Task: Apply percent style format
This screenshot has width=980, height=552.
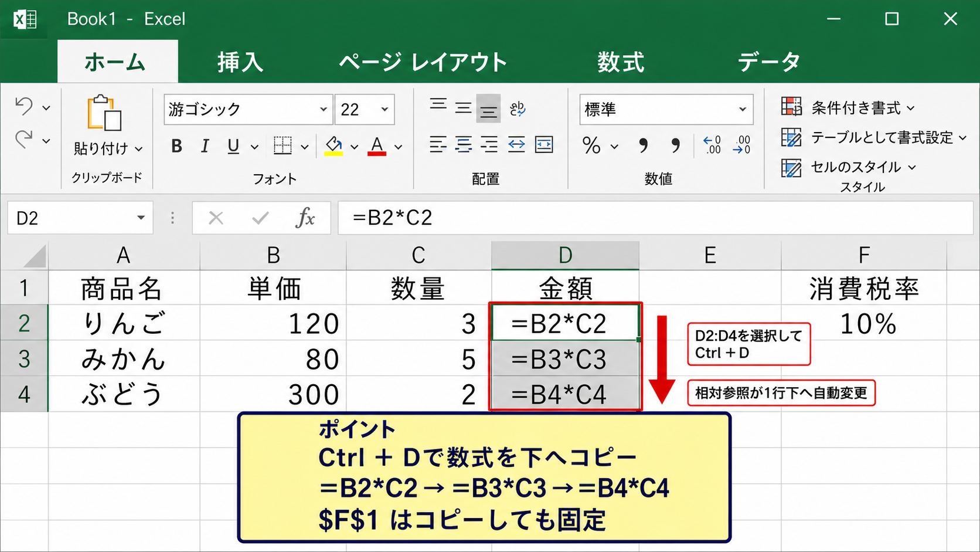Action: click(591, 145)
